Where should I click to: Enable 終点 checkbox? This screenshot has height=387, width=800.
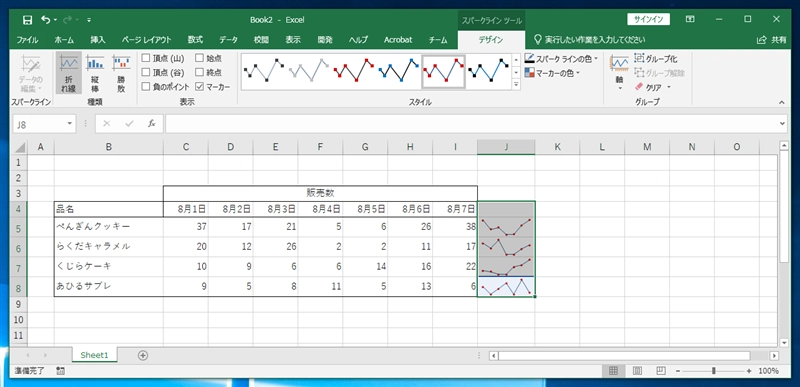pos(199,72)
